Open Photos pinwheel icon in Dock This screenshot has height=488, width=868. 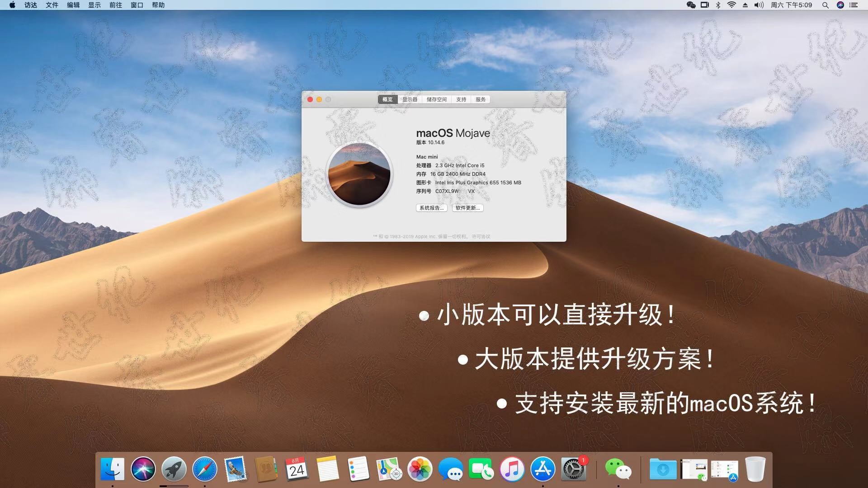click(x=420, y=469)
